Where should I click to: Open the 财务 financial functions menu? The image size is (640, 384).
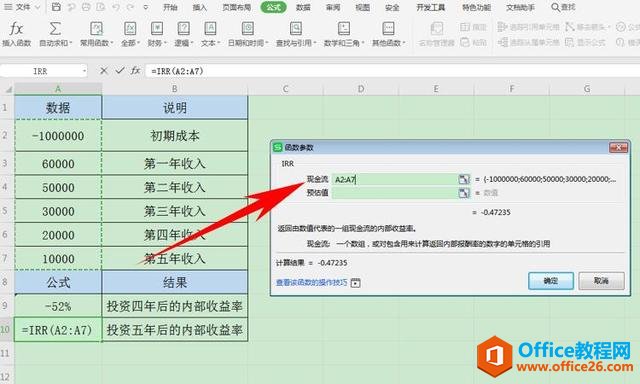pos(157,33)
